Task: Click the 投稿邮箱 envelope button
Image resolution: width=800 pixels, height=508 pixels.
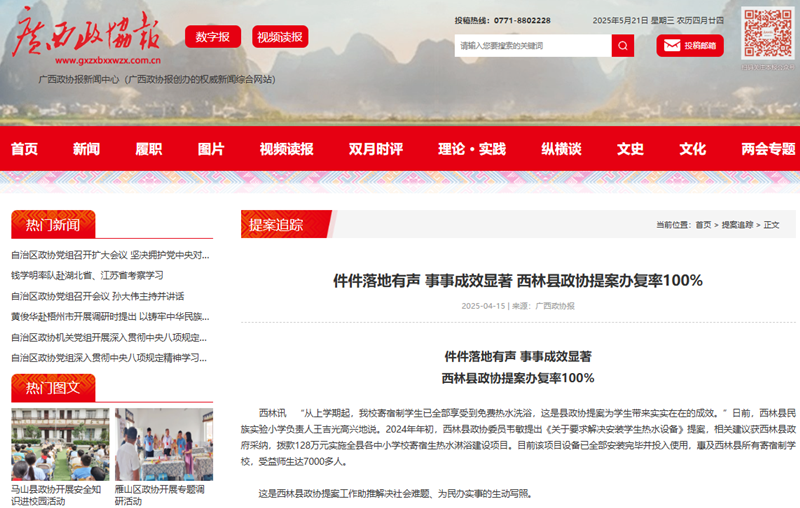Action: pyautogui.click(x=690, y=46)
